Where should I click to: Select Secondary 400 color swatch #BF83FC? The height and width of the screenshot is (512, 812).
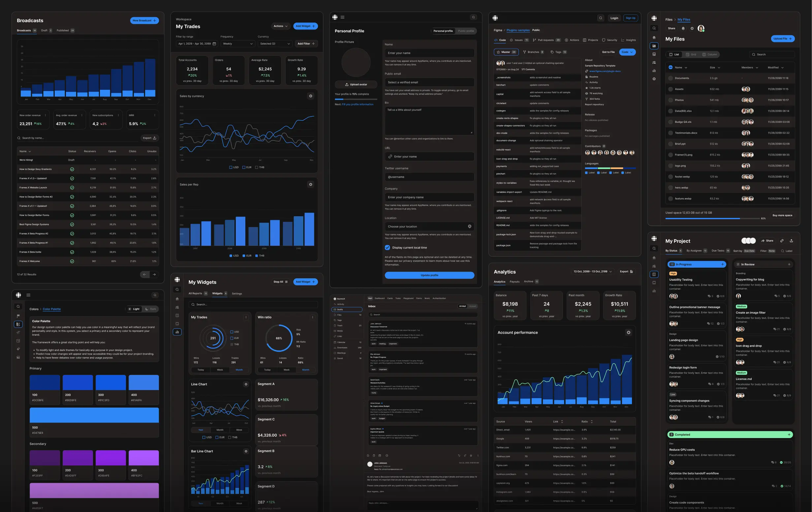144,465
